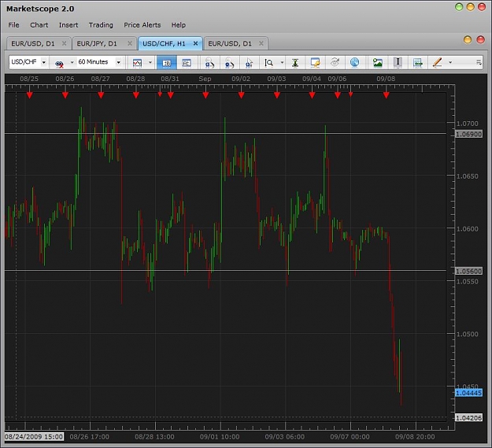Click the 1.06900 horizontal line price label
Viewport: 492px width, 448px height.
click(468, 135)
